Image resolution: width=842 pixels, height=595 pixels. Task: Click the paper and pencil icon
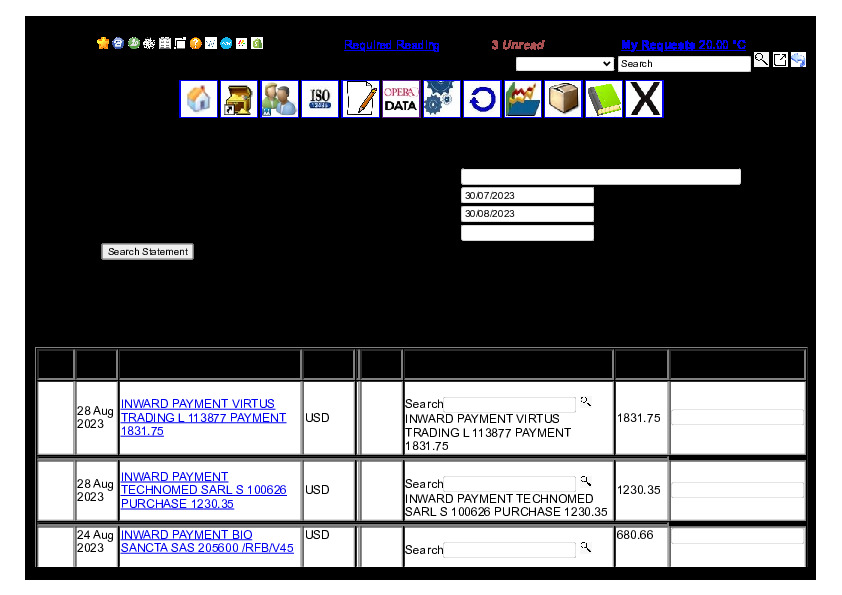(x=361, y=99)
